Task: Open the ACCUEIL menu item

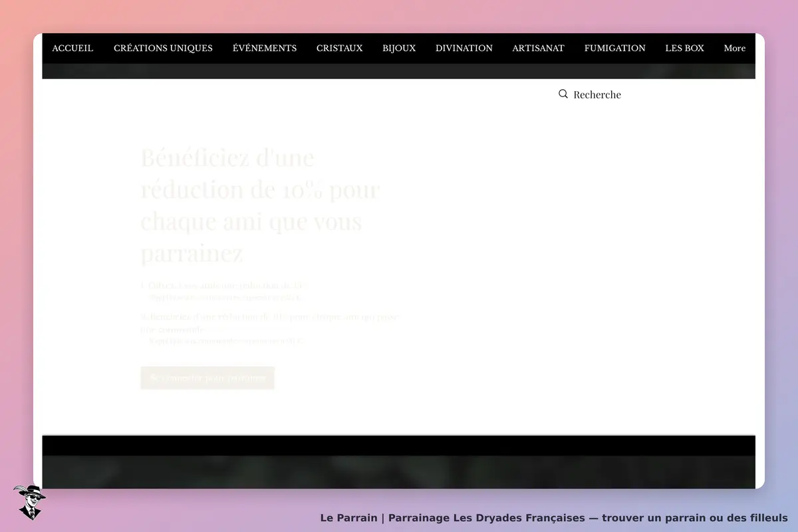Action: (72, 49)
